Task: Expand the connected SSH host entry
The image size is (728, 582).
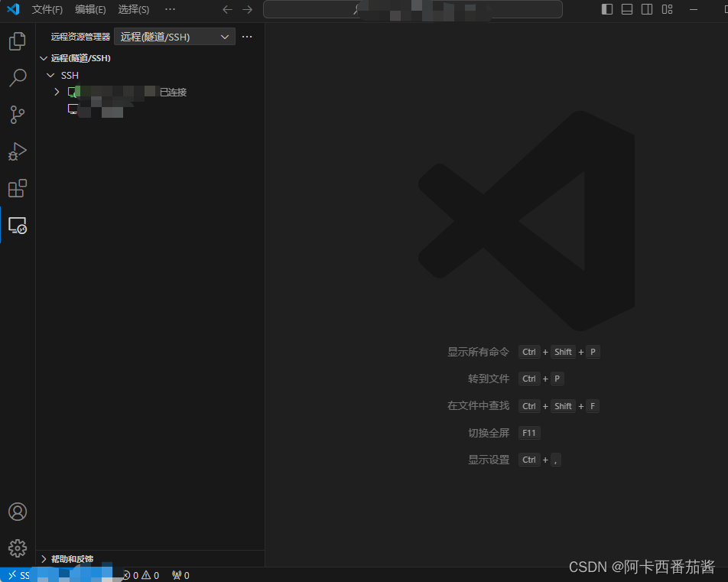Action: tap(57, 92)
